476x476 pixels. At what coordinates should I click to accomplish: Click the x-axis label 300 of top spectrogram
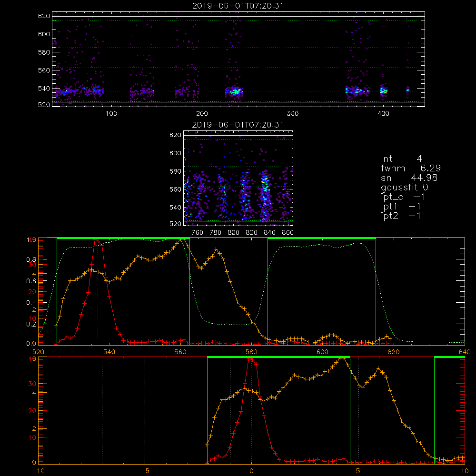pos(293,114)
